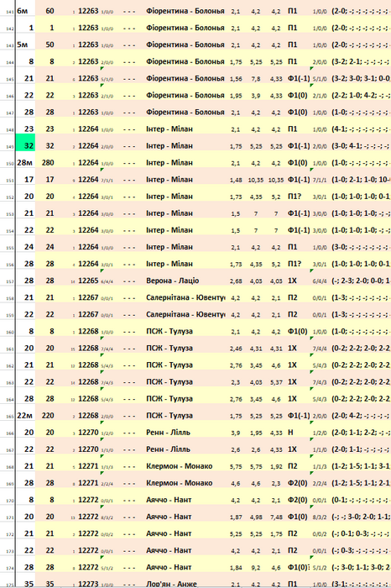Select the score cell starting (1-0; 2-1; 1-0; 10-
The width and height of the screenshot is (391, 588).
point(361,180)
